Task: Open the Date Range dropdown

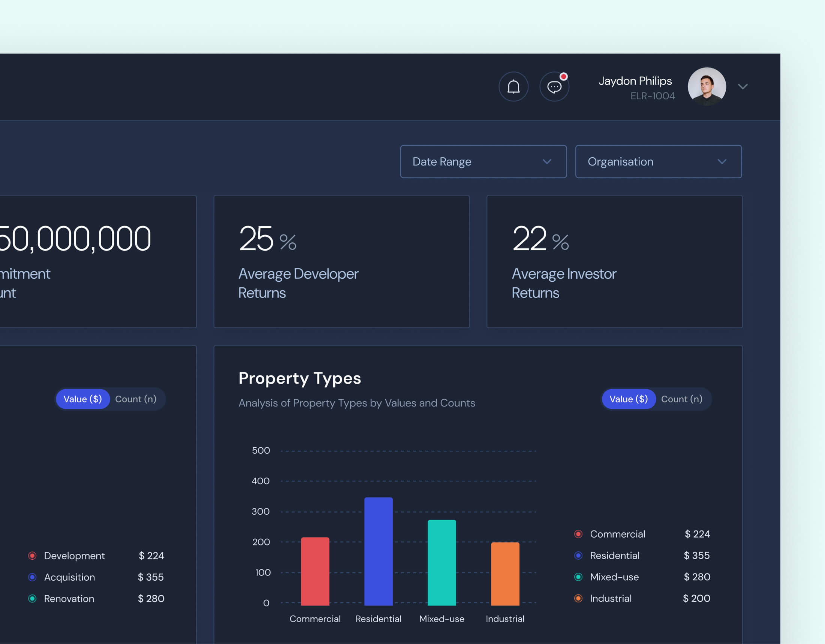Action: (483, 161)
